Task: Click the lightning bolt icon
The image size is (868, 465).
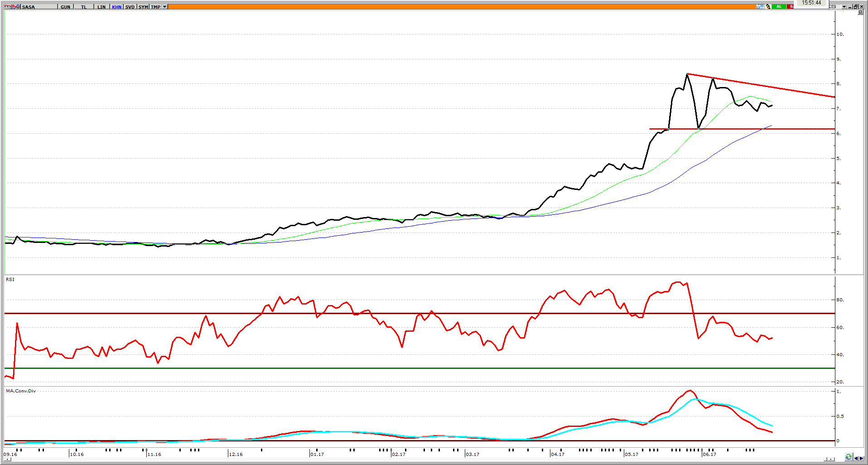Action: 768,6
